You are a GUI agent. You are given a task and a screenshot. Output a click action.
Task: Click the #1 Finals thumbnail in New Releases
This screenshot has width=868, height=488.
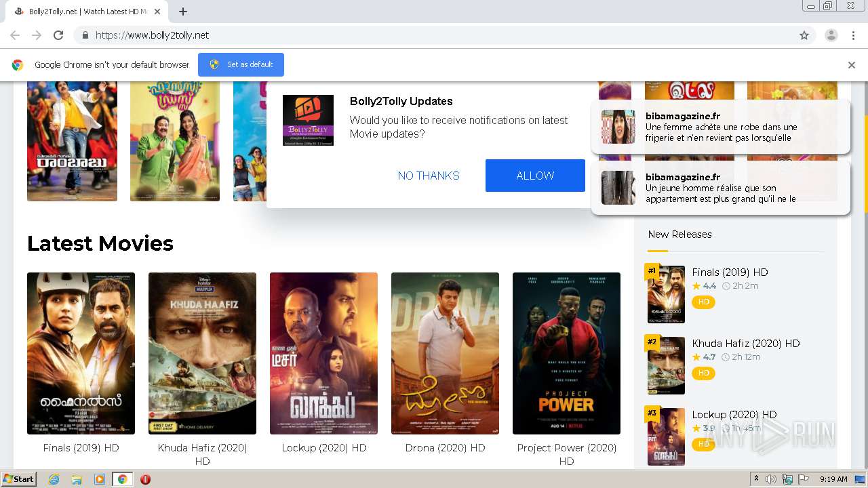coord(666,294)
